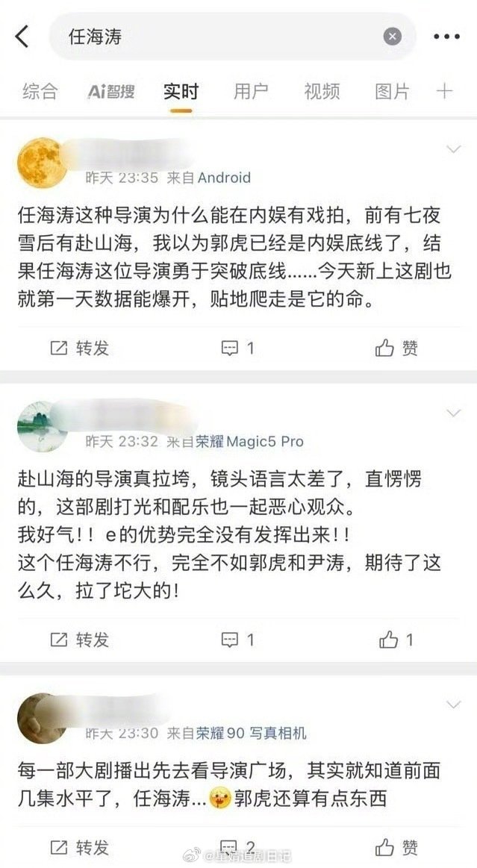Expand the third post's chevron menu
Screen dimensions: 477x868
click(x=454, y=705)
